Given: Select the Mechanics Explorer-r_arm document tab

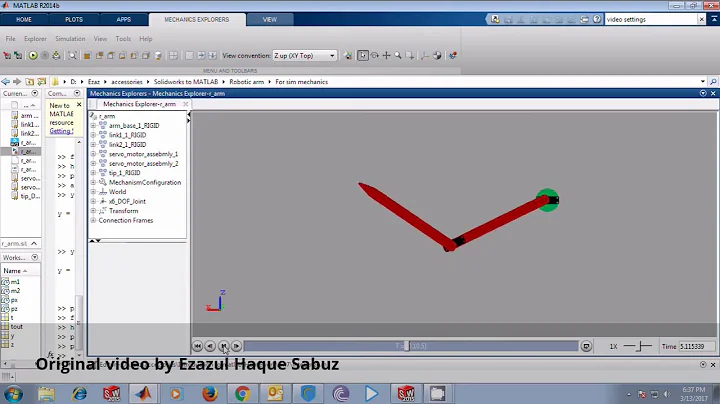Looking at the screenshot, I should (140, 104).
